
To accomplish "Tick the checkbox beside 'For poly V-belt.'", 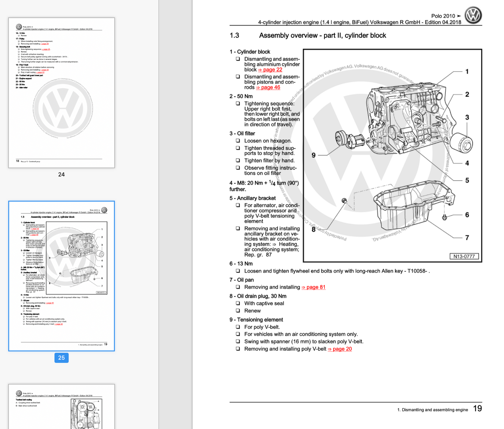I will [238, 327].
